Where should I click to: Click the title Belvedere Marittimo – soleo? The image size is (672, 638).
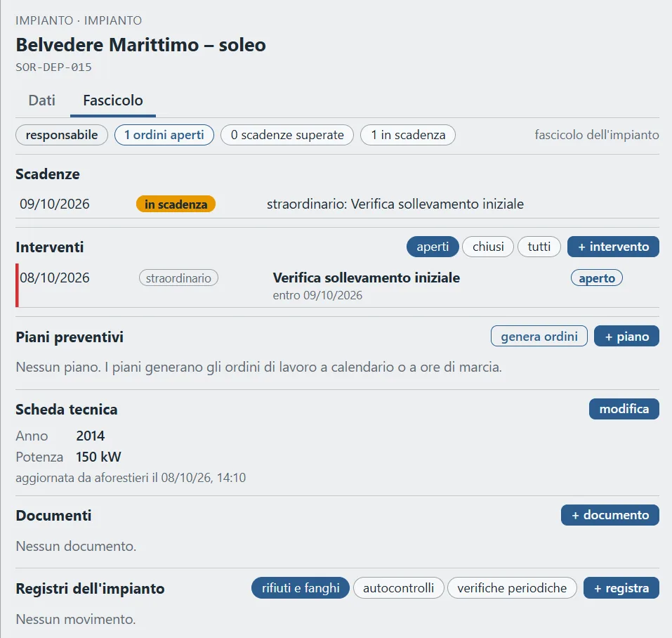pyautogui.click(x=140, y=45)
